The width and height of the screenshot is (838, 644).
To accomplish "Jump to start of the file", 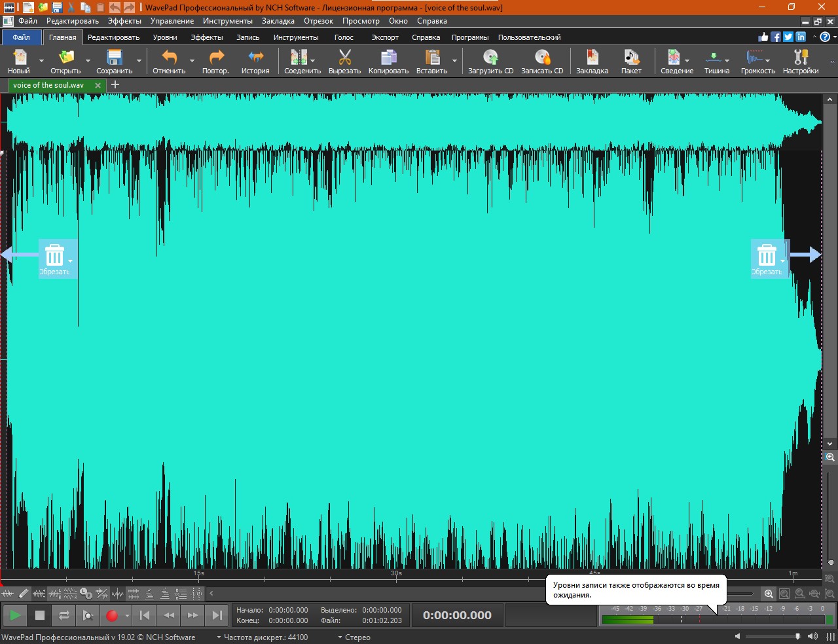I will pos(145,615).
